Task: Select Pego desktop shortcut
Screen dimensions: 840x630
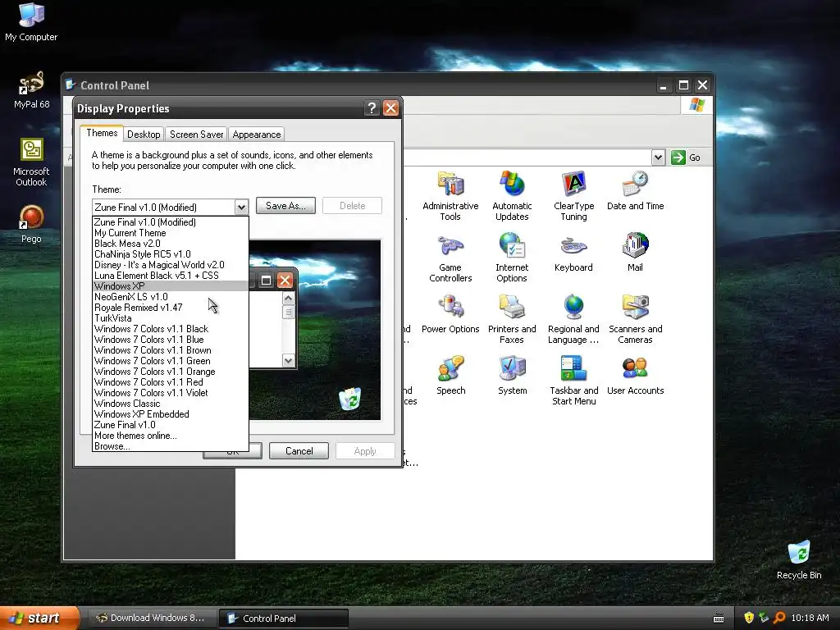Action: pos(31,225)
